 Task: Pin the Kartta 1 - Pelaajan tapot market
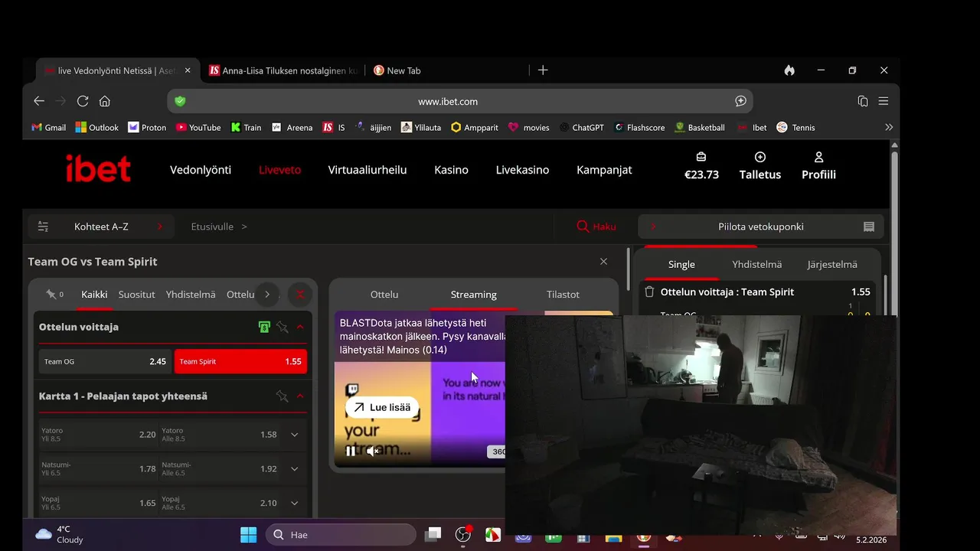coord(283,396)
